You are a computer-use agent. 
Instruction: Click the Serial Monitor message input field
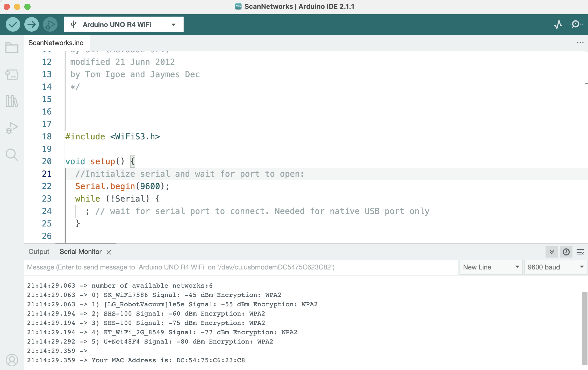point(241,267)
